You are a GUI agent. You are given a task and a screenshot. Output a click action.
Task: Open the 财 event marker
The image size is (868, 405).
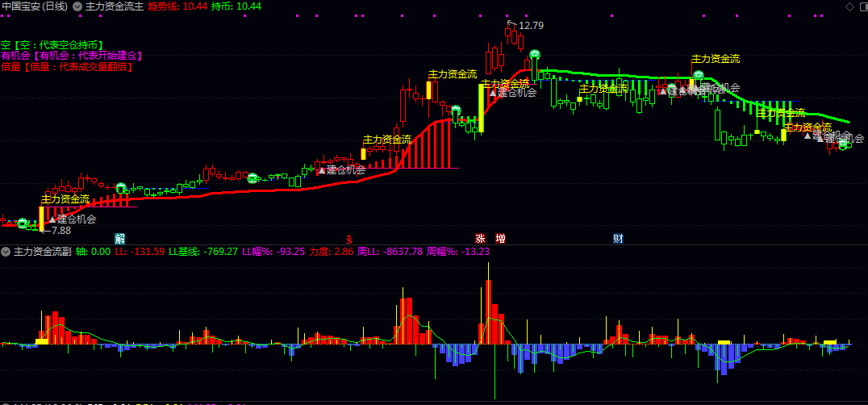tap(619, 239)
